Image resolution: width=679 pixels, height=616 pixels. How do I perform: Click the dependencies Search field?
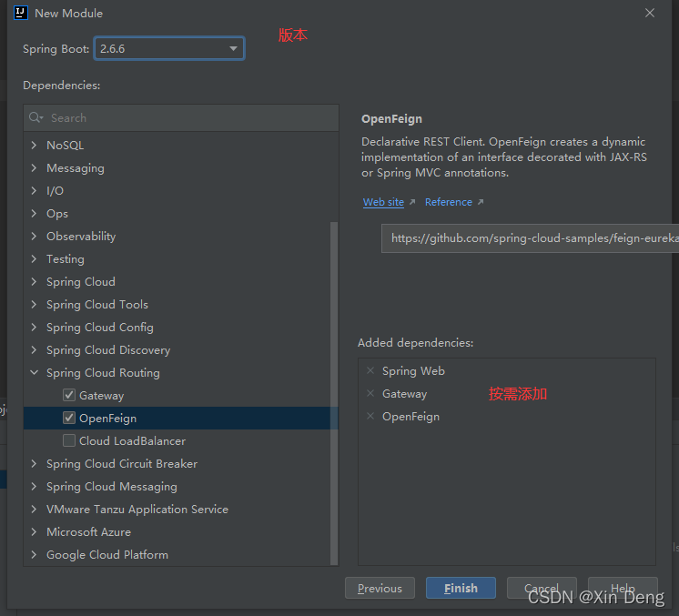coord(181,117)
